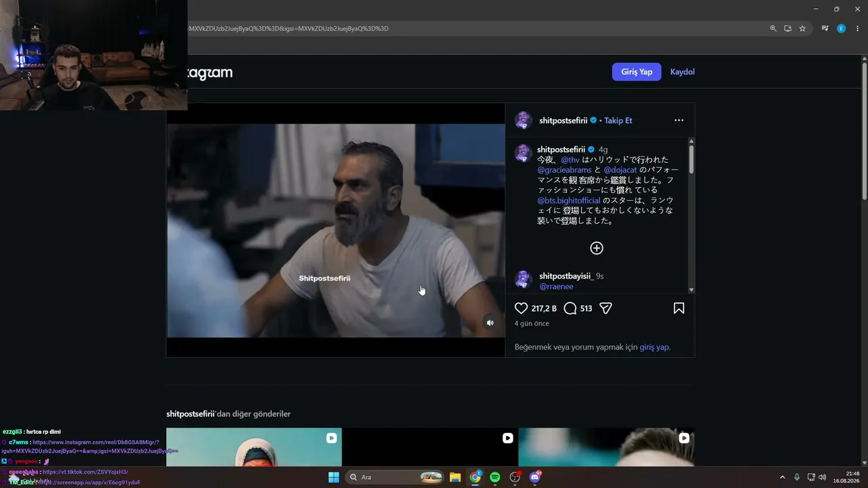Open the @rraenee mention in comment
The width and height of the screenshot is (868, 488).
click(x=556, y=287)
